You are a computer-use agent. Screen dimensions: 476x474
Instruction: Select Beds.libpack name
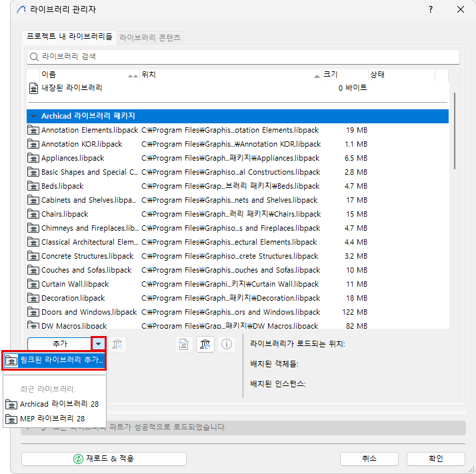coord(62,186)
